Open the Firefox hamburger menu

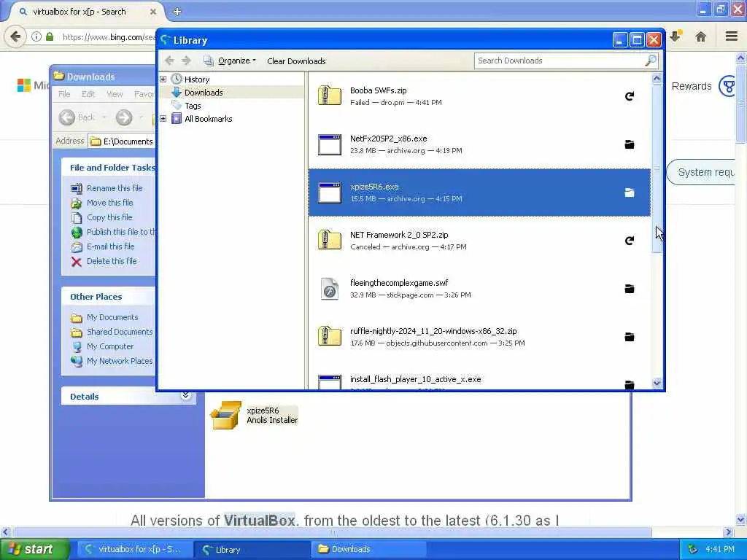coord(732,36)
